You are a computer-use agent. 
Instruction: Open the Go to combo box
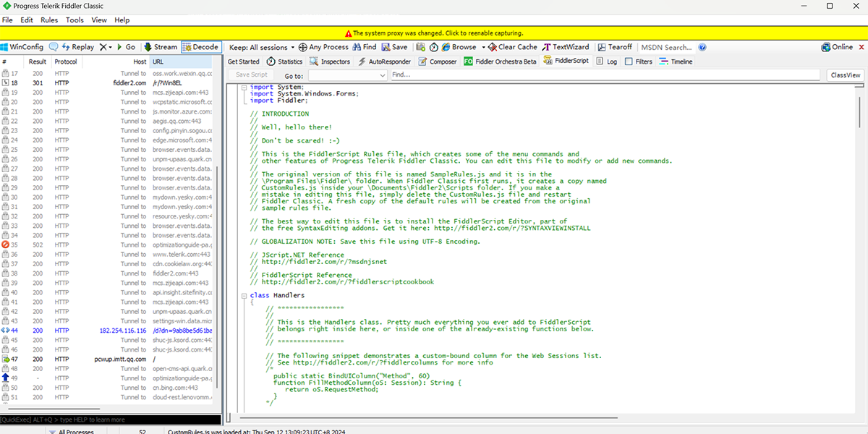tap(347, 75)
